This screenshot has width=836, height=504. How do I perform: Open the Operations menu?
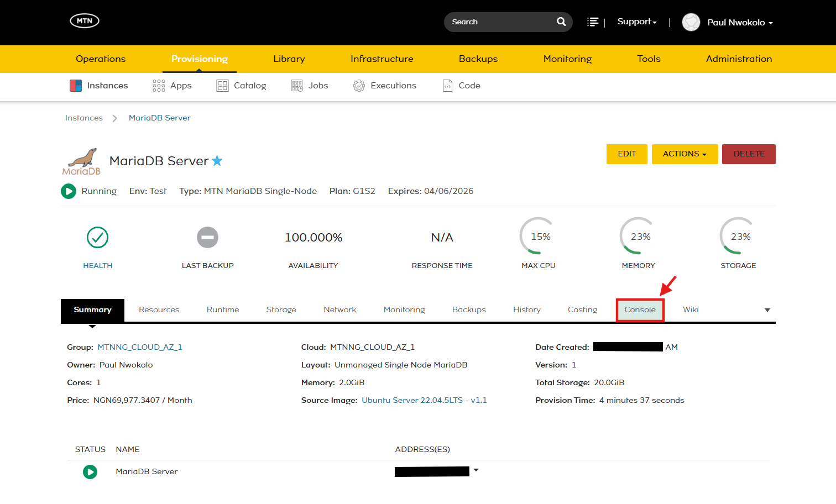click(101, 59)
